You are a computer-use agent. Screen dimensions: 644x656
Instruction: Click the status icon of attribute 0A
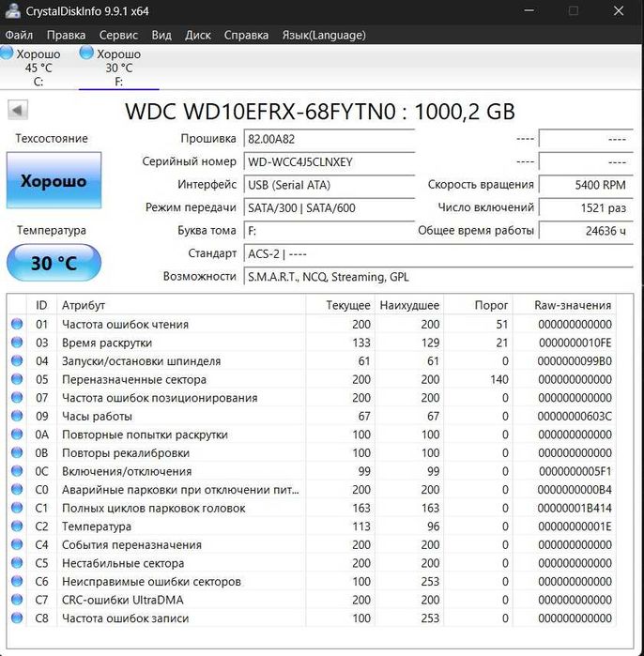(x=17, y=435)
